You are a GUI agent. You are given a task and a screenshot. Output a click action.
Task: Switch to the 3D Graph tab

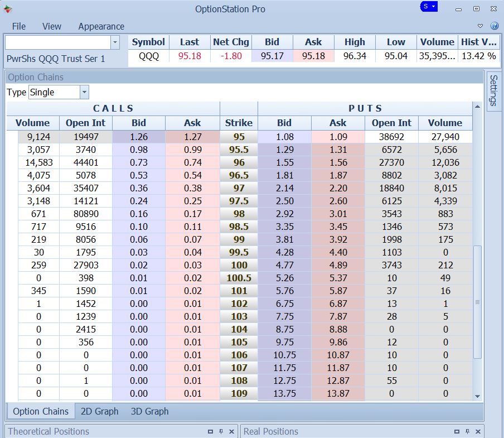[149, 411]
